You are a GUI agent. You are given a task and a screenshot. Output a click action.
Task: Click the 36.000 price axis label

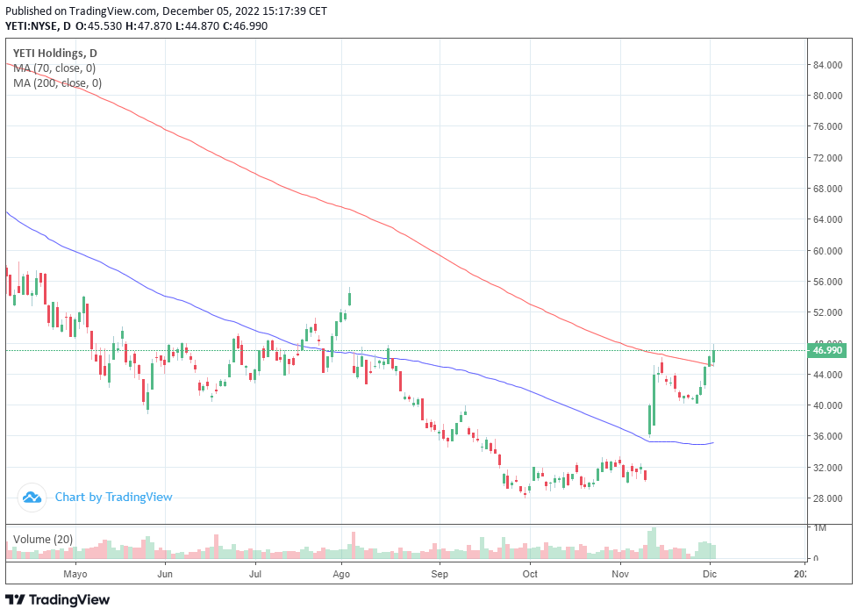pos(827,436)
